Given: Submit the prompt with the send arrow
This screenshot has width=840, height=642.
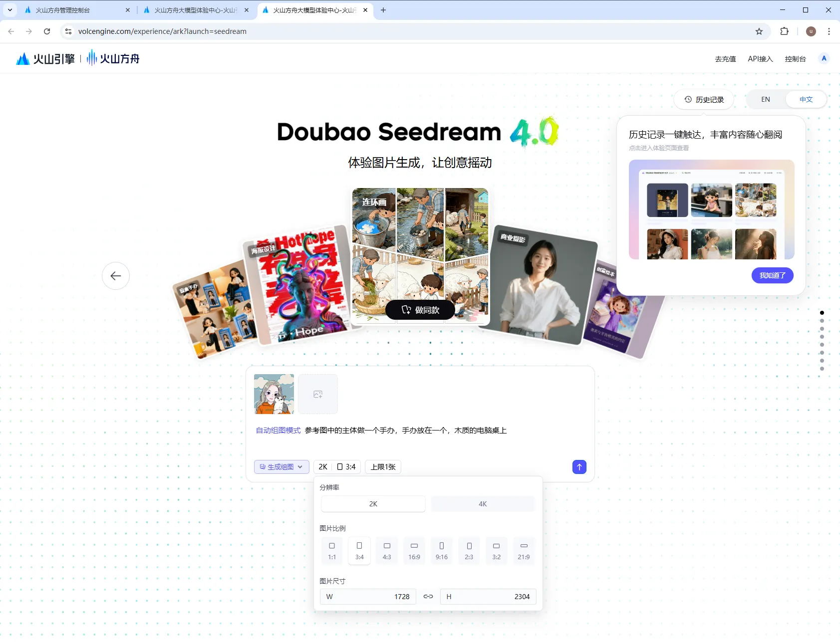Looking at the screenshot, I should (579, 467).
